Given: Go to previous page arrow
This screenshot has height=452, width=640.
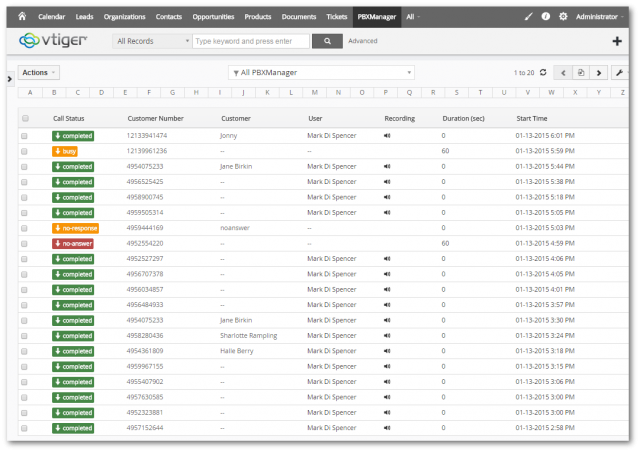Looking at the screenshot, I should (563, 73).
